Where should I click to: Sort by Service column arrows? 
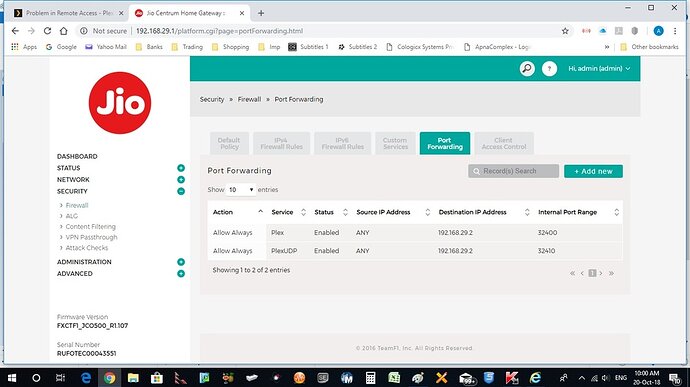point(303,212)
